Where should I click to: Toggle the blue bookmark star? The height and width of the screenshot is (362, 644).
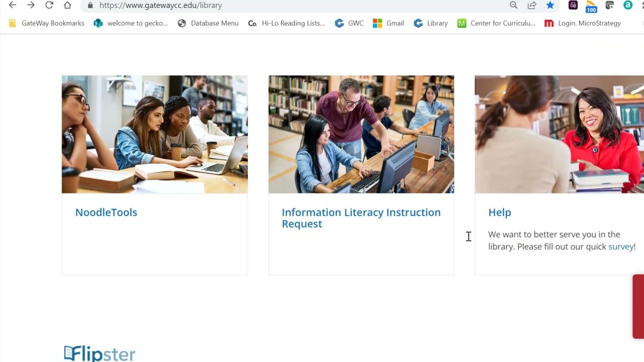tap(550, 5)
